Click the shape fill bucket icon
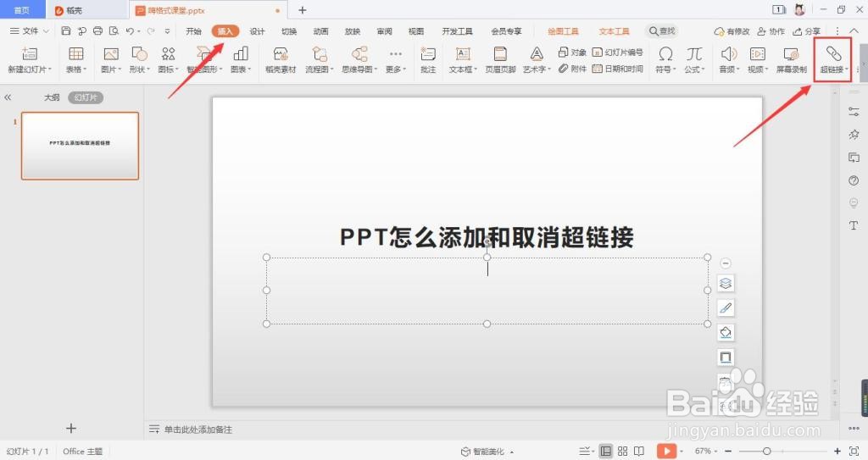868x460 pixels. pos(726,332)
